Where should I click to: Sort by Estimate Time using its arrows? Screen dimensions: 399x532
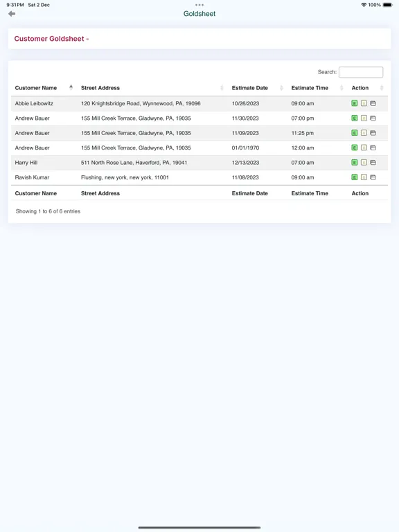click(342, 88)
